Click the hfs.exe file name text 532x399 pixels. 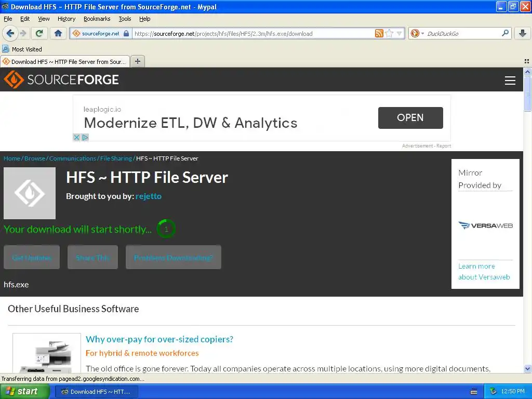[16, 284]
